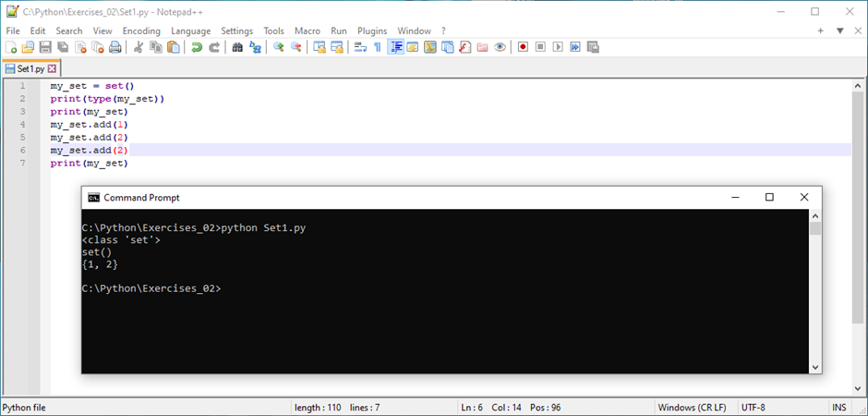Toggle word wrap toolbar icon
The height and width of the screenshot is (416, 868).
(x=360, y=47)
